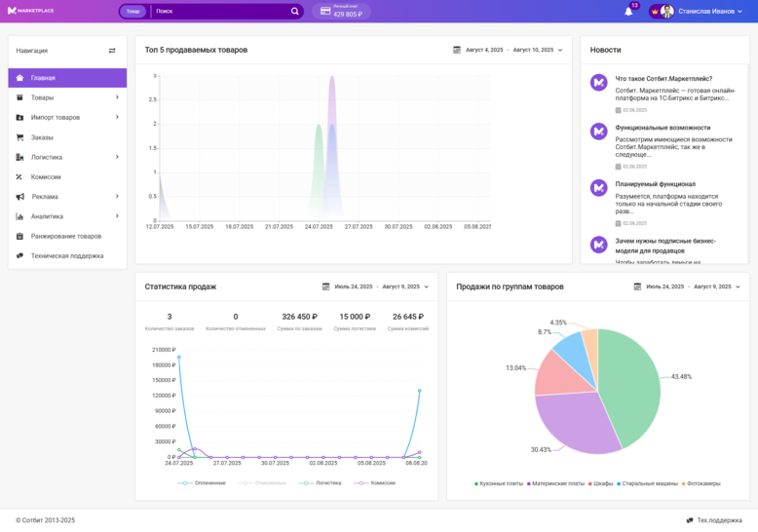Click the Ранжирование товаров icon
This screenshot has width=758, height=532.
20,236
